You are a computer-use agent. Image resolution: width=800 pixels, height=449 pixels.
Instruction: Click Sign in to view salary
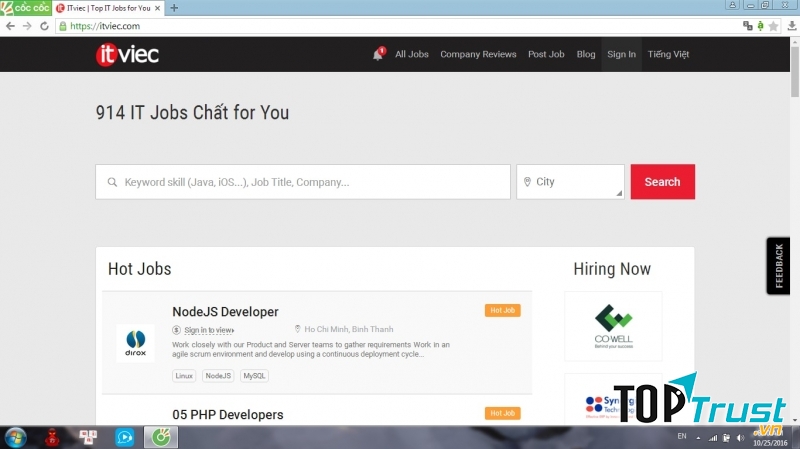click(209, 330)
